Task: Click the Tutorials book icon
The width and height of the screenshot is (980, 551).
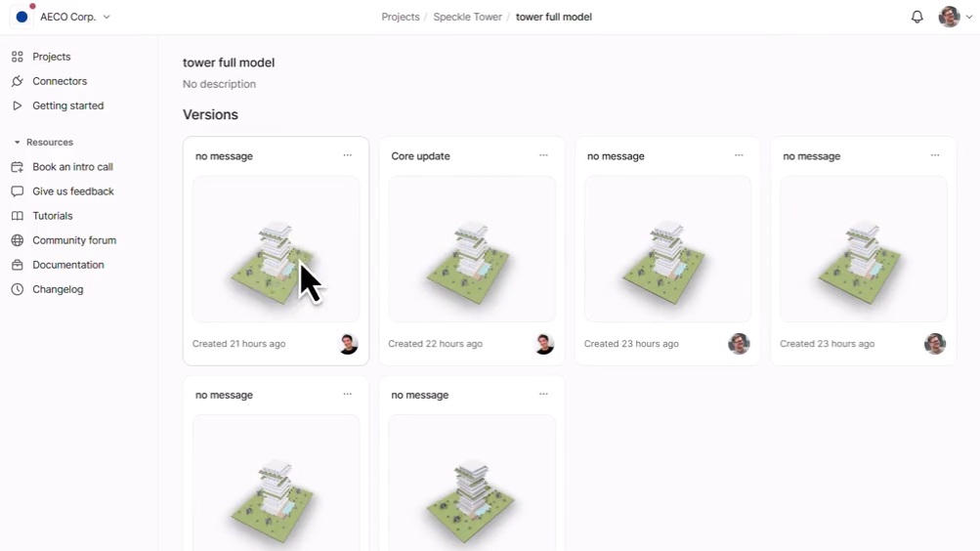Action: [x=18, y=216]
